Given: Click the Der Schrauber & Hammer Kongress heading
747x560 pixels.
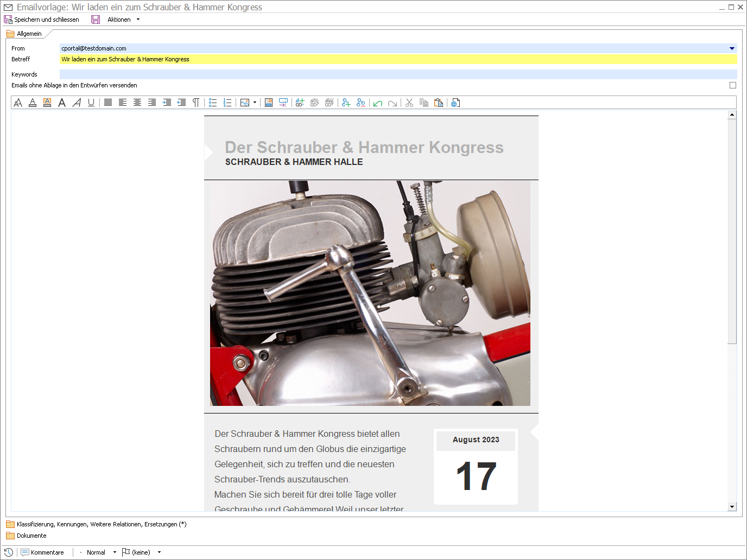Looking at the screenshot, I should pyautogui.click(x=364, y=148).
